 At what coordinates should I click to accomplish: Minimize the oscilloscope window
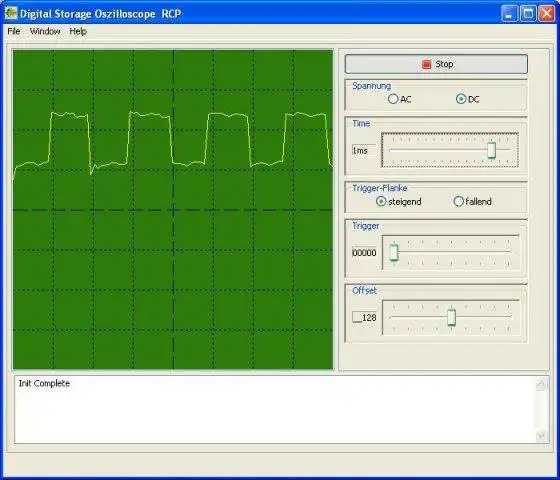(x=509, y=14)
